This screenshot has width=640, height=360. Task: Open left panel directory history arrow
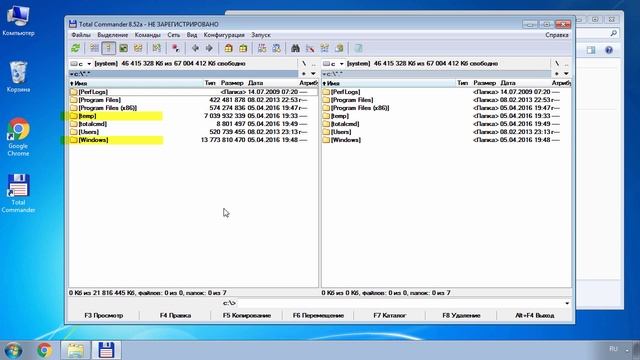pyautogui.click(x=313, y=74)
